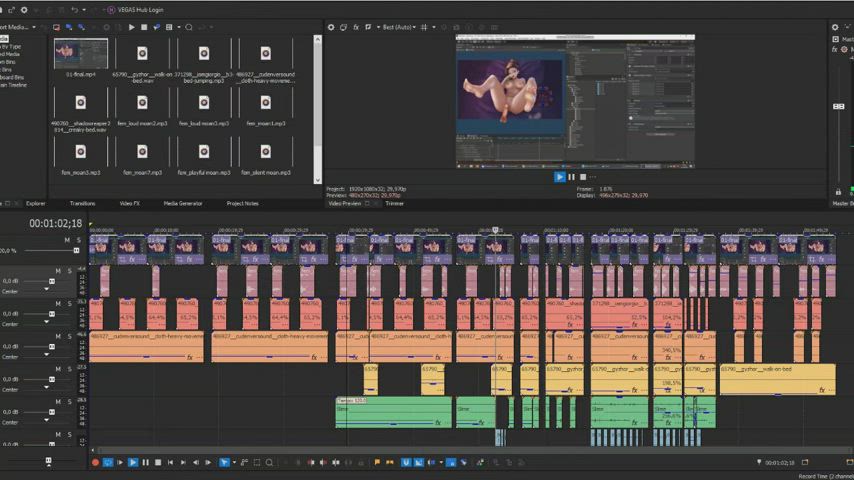Viewport: 854px width, 480px height.
Task: Solo the video track
Action: click(x=78, y=240)
